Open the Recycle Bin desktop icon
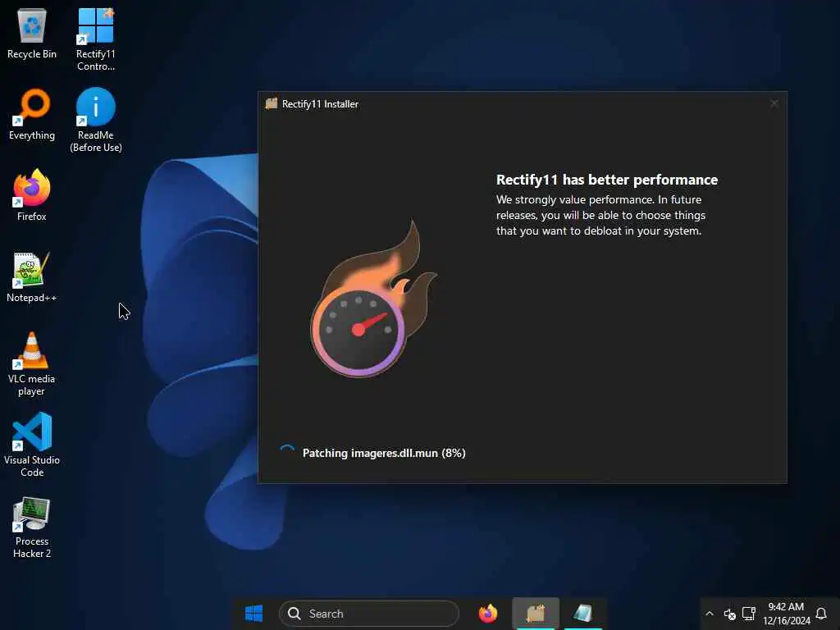 pyautogui.click(x=32, y=33)
